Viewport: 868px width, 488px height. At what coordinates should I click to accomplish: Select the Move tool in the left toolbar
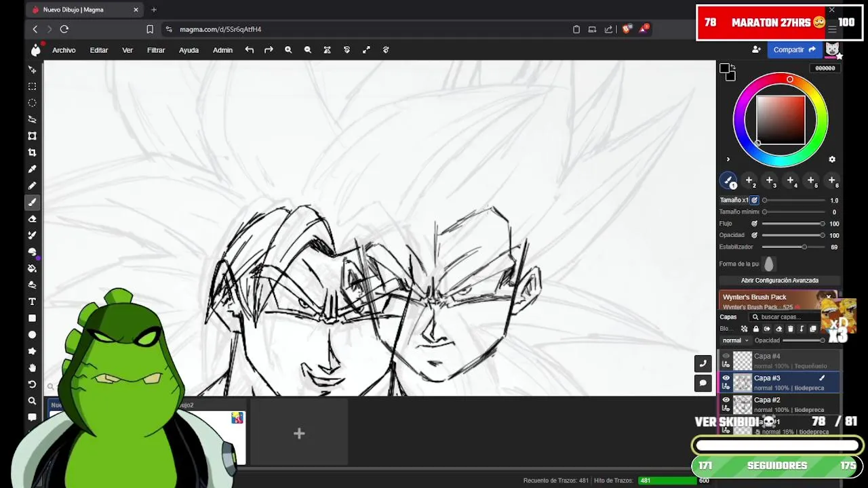pos(32,70)
